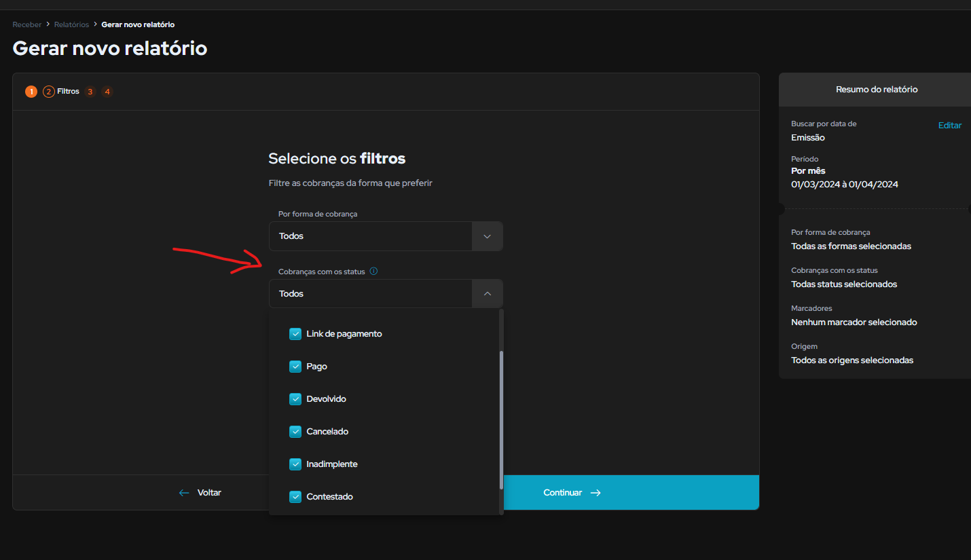971x560 pixels.
Task: Open the Por forma de cobrança Todos field
Action: [386, 236]
